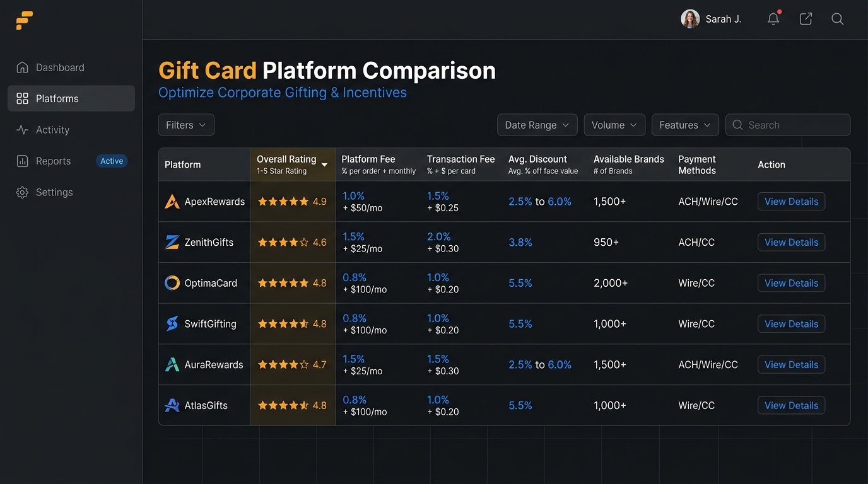
Task: Click AuraRewards platform name
Action: tap(214, 364)
